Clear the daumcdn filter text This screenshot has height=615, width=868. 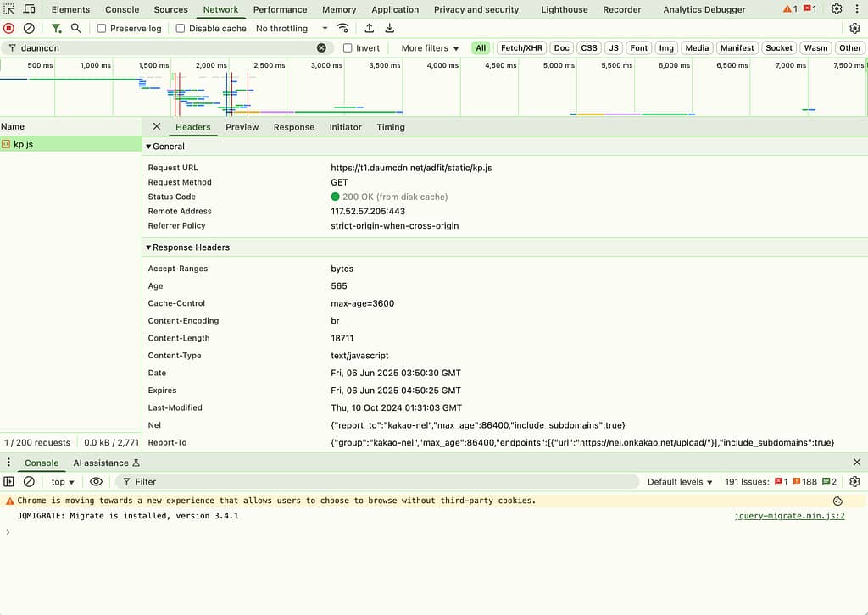321,48
